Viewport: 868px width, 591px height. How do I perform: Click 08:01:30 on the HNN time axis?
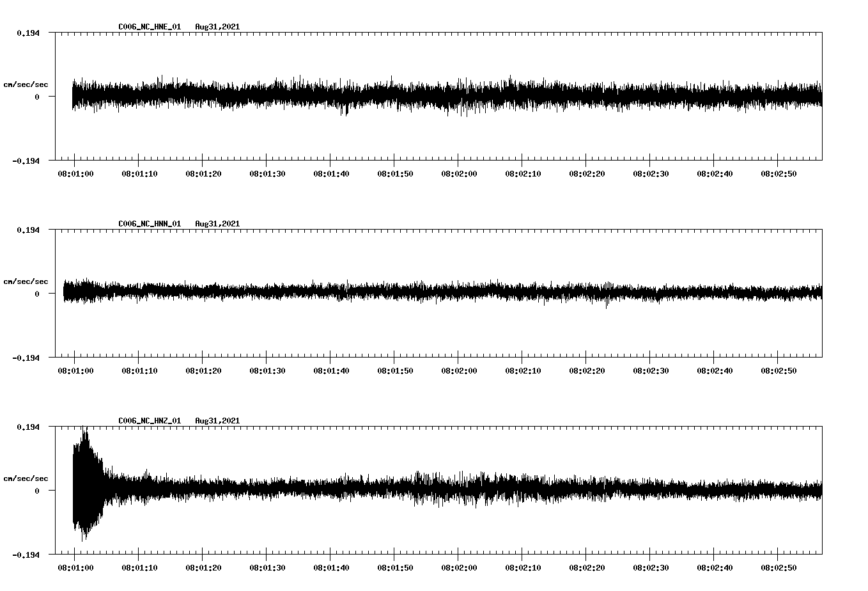coord(267,371)
